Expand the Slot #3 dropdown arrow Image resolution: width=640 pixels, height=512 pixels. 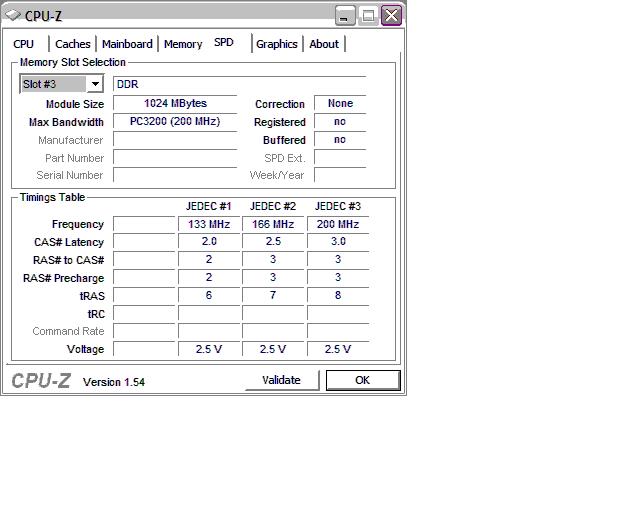(x=95, y=84)
